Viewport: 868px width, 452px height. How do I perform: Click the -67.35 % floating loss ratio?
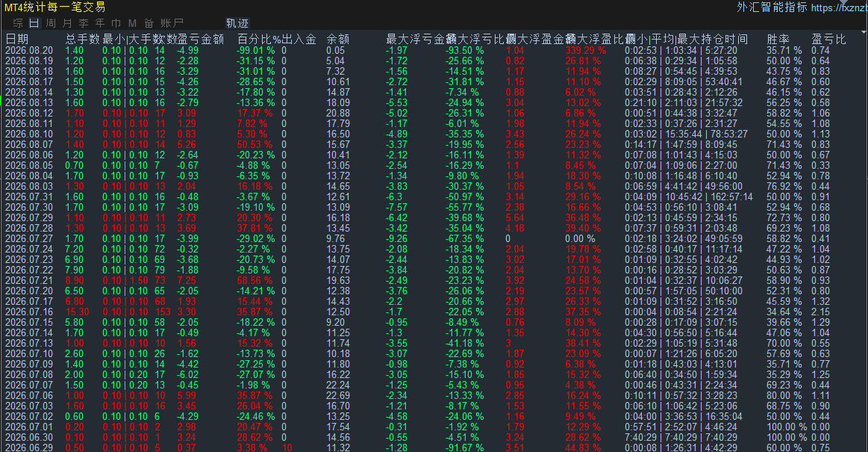pos(465,239)
